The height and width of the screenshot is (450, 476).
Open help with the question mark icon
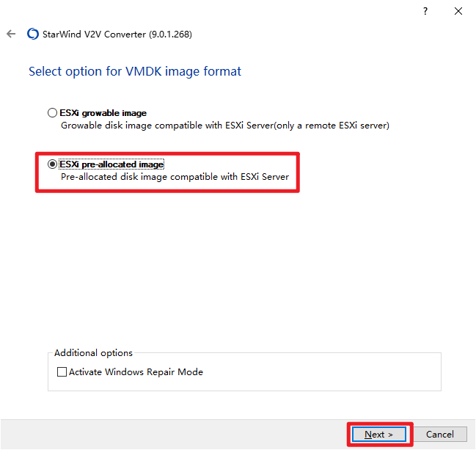425,11
